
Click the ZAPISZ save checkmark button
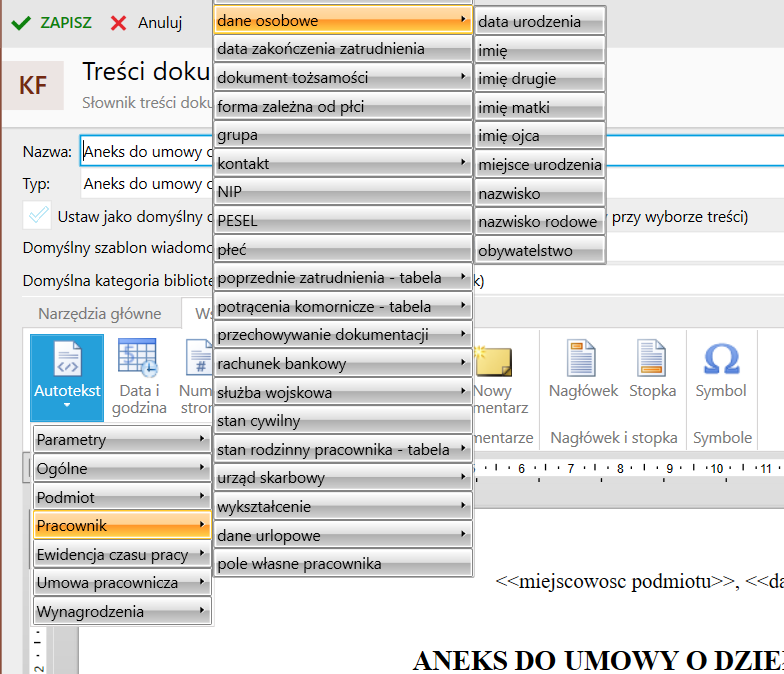(x=52, y=23)
